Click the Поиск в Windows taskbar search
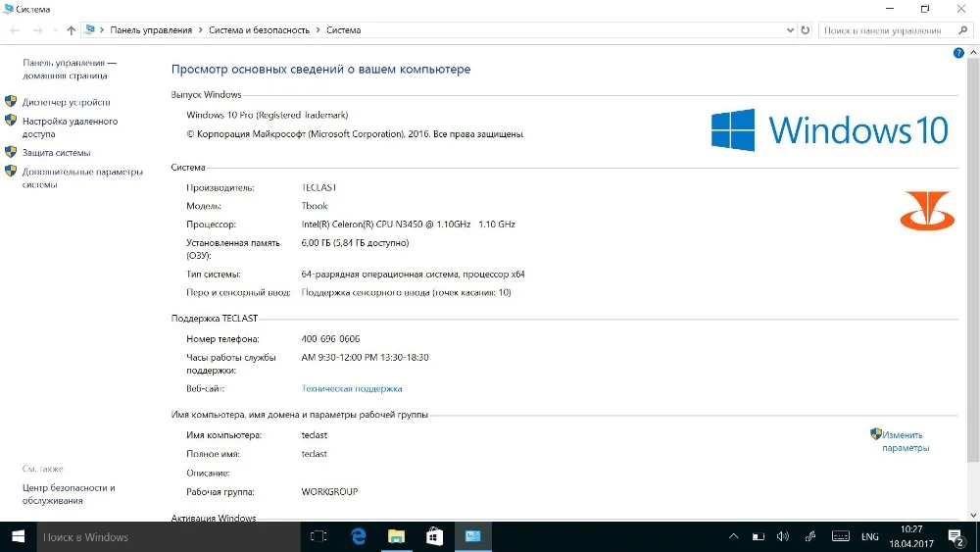This screenshot has height=552, width=980. click(169, 537)
